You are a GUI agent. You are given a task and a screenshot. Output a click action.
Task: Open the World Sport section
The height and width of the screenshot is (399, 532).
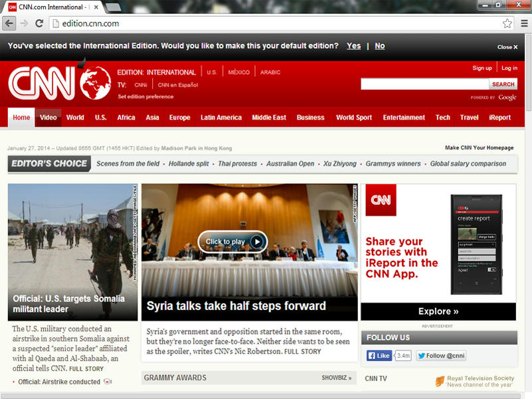[354, 118]
